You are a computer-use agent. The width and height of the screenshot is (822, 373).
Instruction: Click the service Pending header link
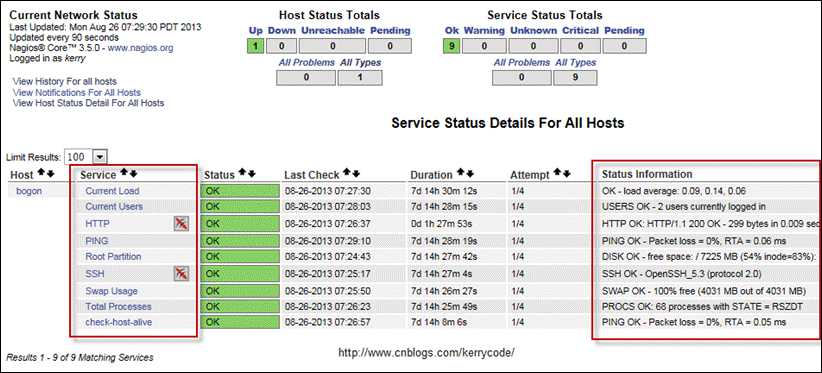(624, 30)
